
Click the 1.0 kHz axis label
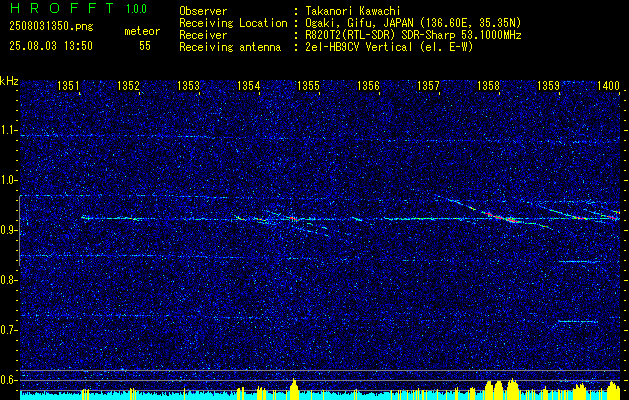9,181
